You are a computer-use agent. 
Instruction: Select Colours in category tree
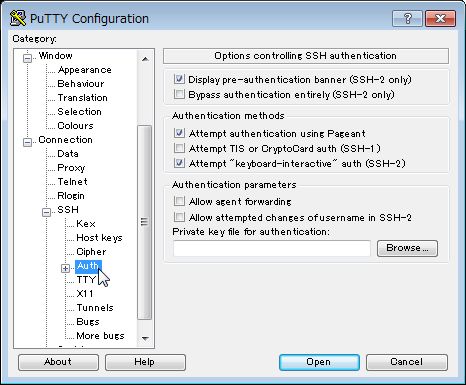pyautogui.click(x=75, y=126)
